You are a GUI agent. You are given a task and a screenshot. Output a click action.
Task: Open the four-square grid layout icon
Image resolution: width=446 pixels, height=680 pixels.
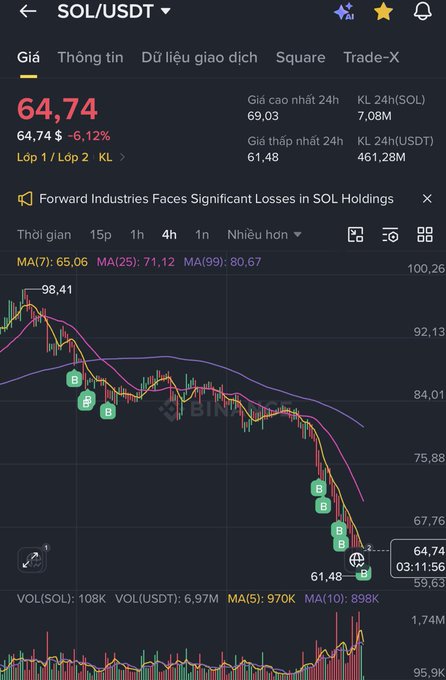425,235
